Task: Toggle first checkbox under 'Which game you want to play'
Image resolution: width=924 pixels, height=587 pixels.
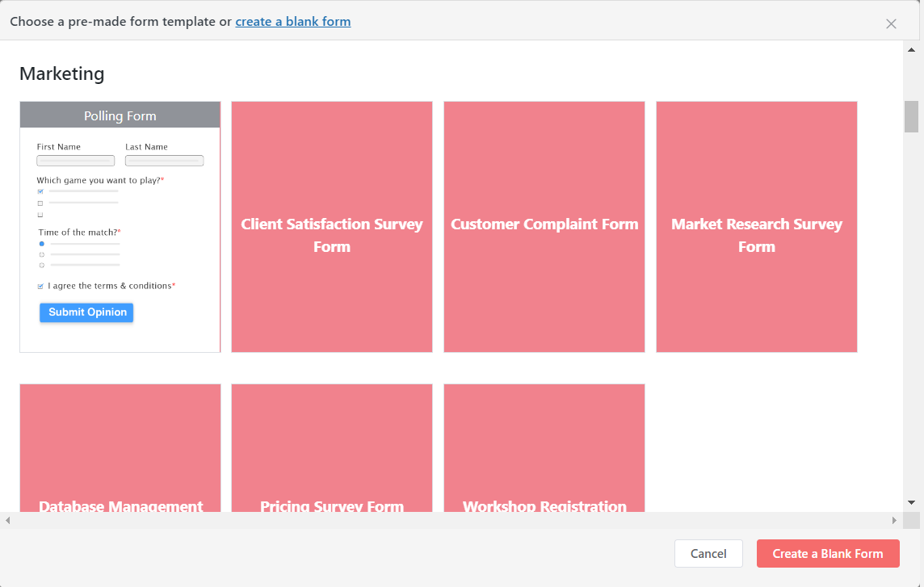Action: point(40,191)
